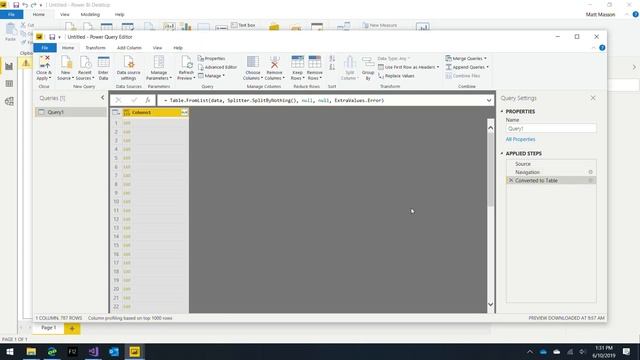
Task: Sort descending using the sort icon
Action: [332, 67]
